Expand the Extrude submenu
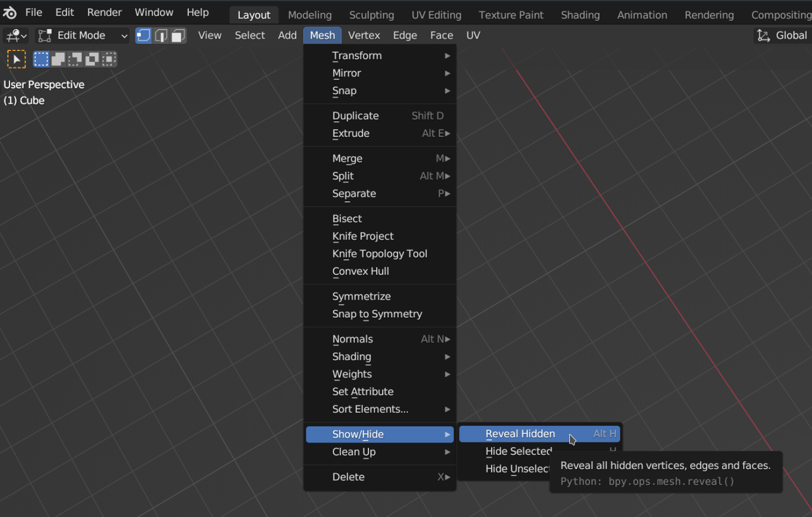812x517 pixels. (380, 134)
